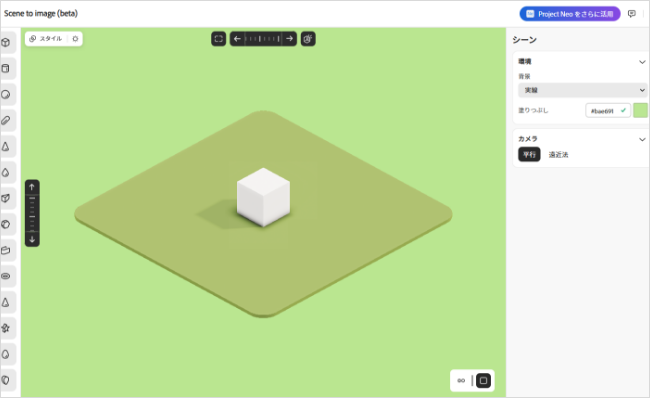Open the スタイル menu
This screenshot has width=650, height=398.
pyautogui.click(x=46, y=39)
